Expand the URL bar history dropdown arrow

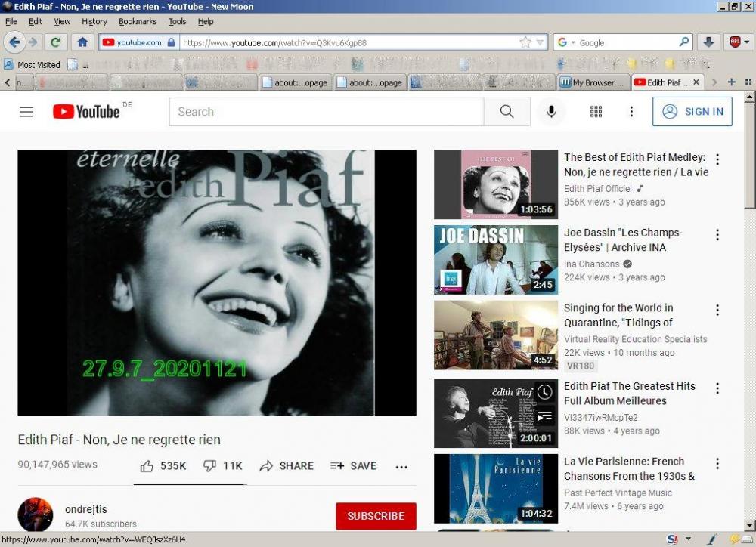(x=541, y=43)
